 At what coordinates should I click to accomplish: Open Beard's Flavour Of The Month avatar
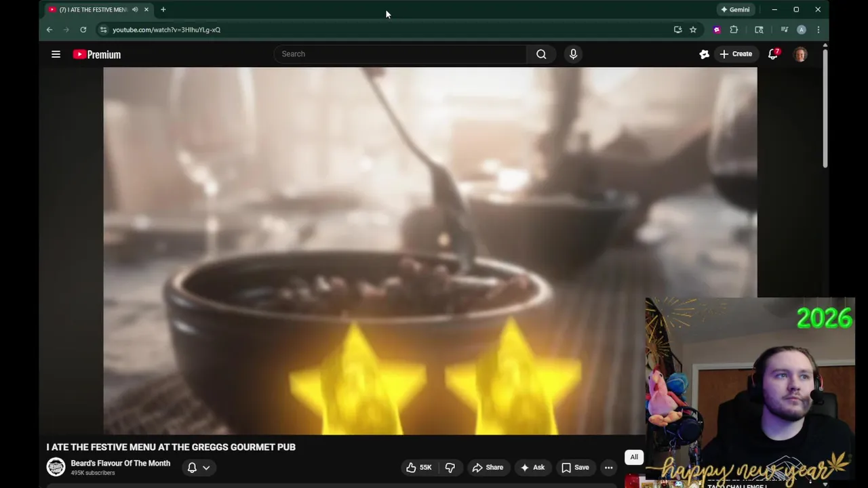(56, 467)
